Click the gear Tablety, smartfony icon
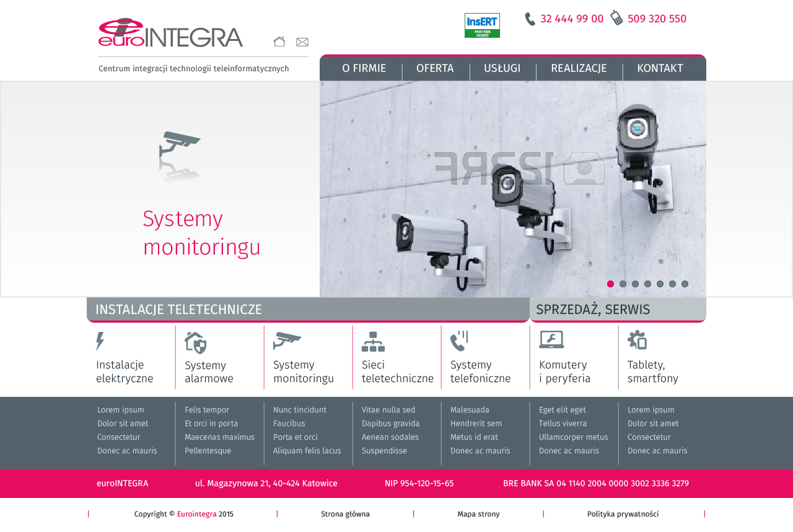The height and width of the screenshot is (532, 793). point(637,340)
